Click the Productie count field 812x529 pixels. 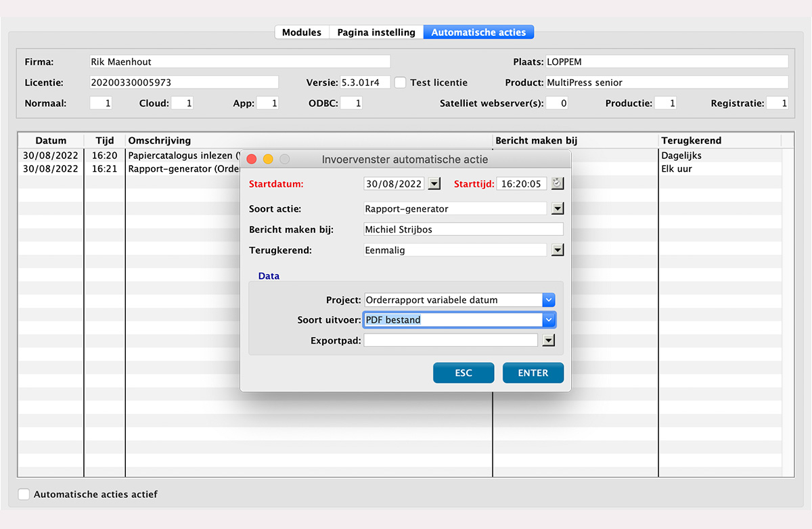(x=665, y=103)
